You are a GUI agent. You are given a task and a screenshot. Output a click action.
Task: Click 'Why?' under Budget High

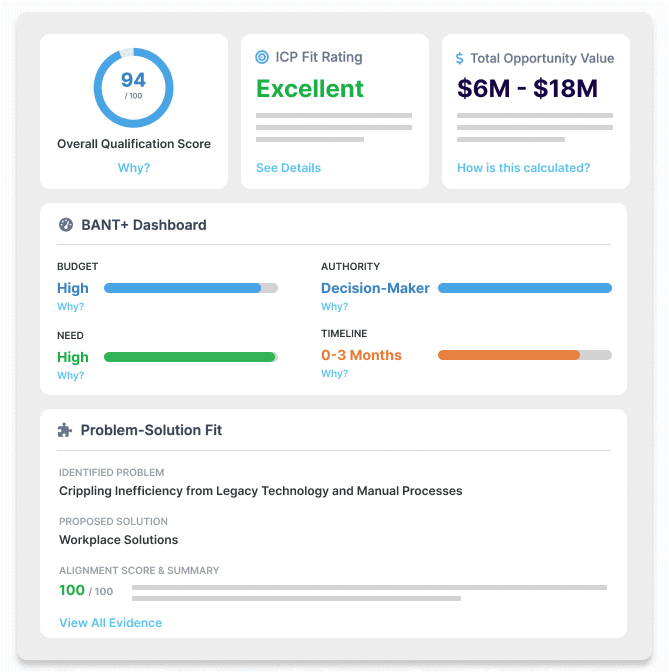pyautogui.click(x=70, y=307)
